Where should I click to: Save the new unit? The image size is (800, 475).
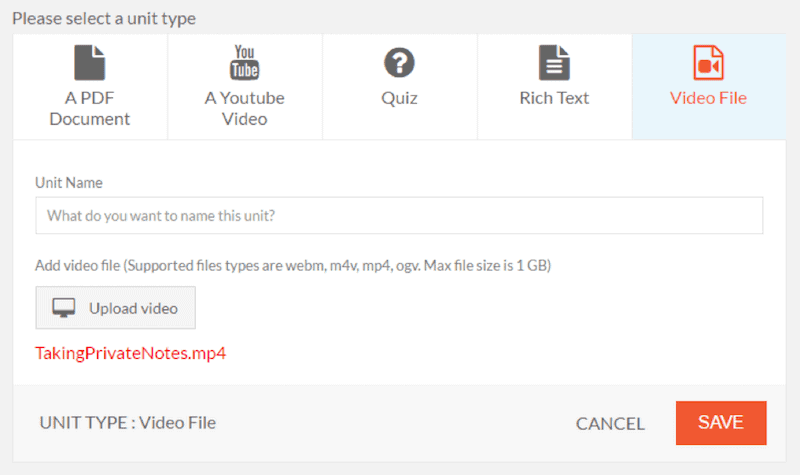coord(721,422)
